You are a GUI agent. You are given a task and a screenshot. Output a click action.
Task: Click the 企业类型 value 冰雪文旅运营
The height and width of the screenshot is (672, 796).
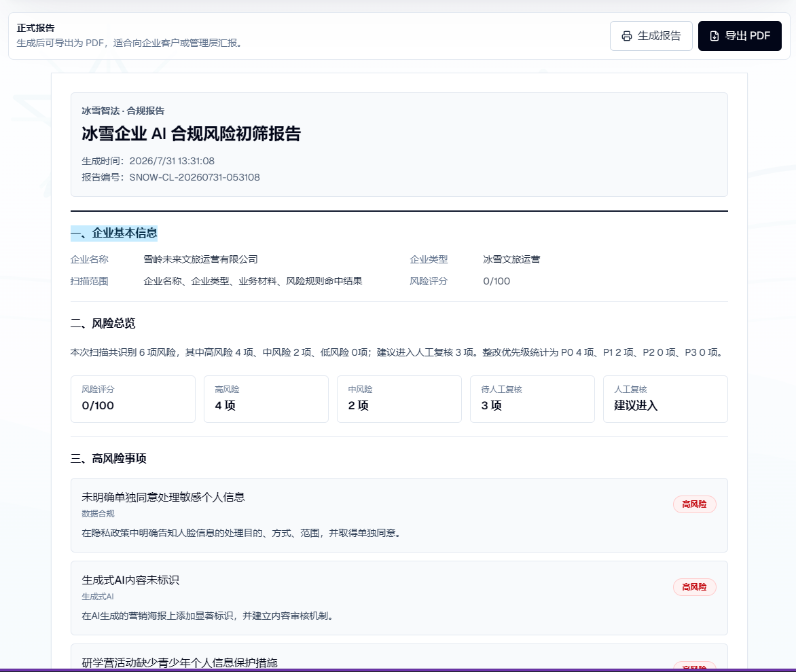511,260
